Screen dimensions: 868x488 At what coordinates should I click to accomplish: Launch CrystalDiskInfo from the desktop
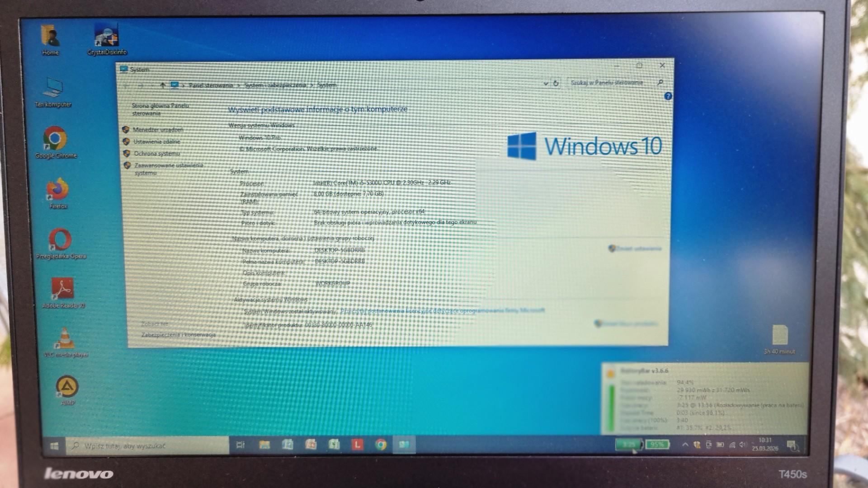click(x=107, y=40)
